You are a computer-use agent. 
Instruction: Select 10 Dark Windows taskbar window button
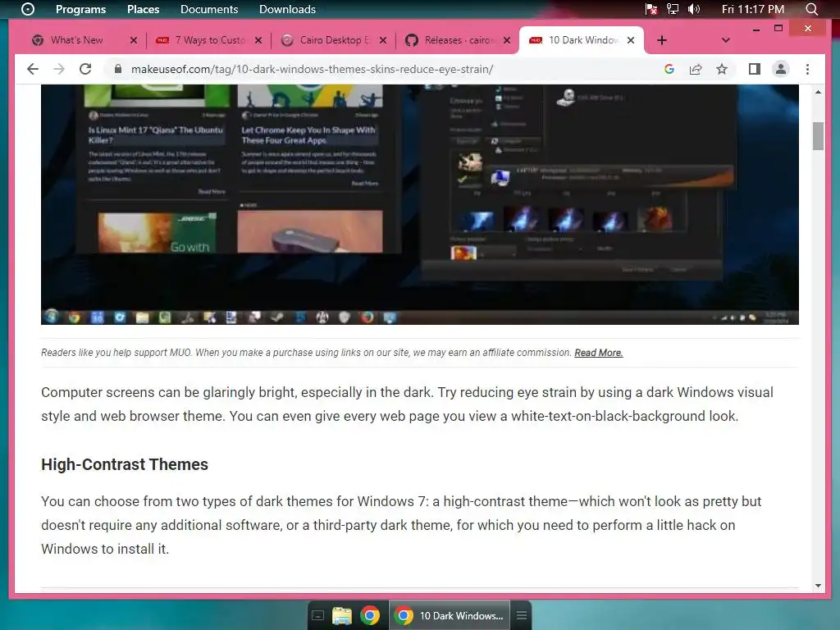point(450,615)
